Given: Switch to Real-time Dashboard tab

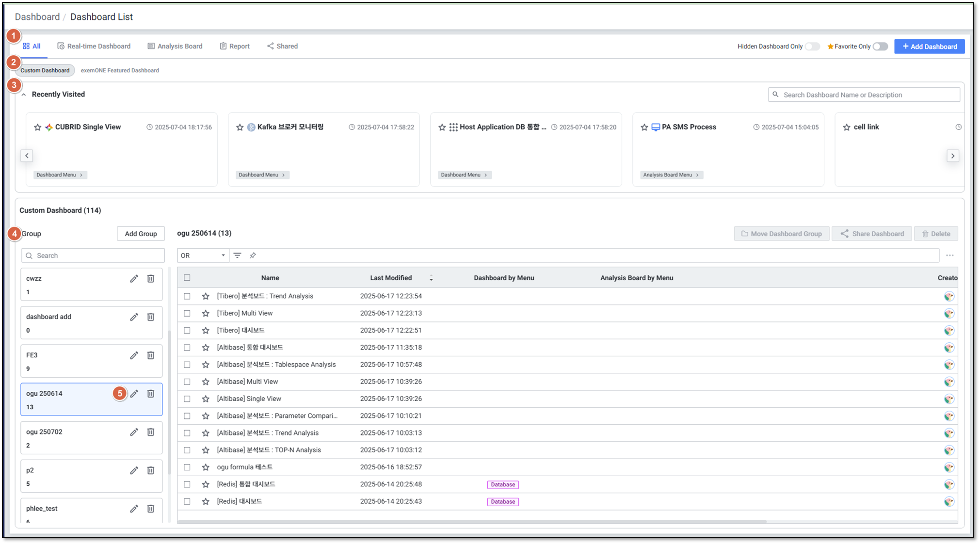Looking at the screenshot, I should (94, 47).
